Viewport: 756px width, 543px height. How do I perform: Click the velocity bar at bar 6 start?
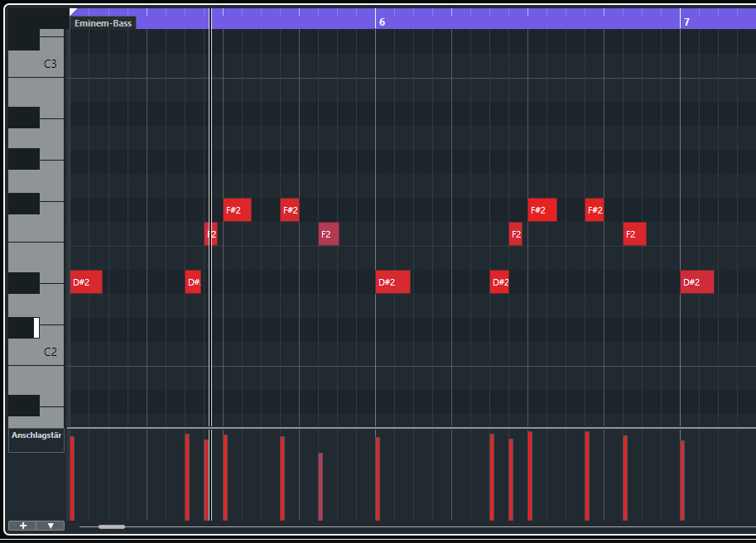[x=378, y=478]
